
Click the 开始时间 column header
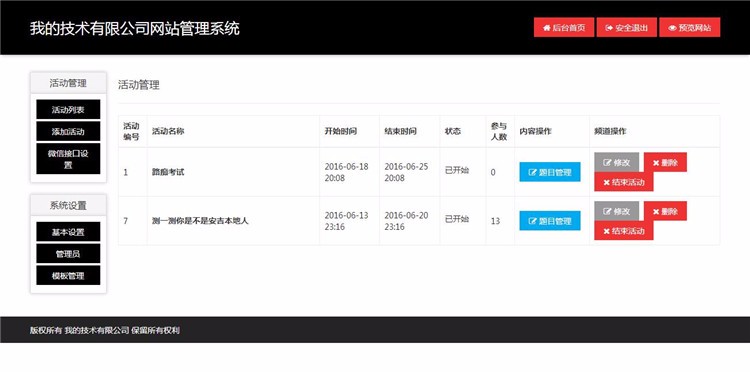(x=341, y=131)
